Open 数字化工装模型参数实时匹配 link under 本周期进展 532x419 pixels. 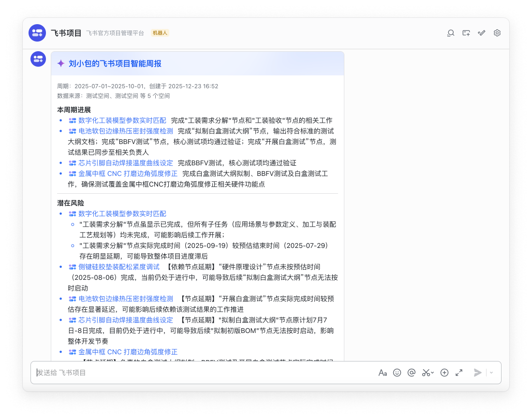point(122,120)
